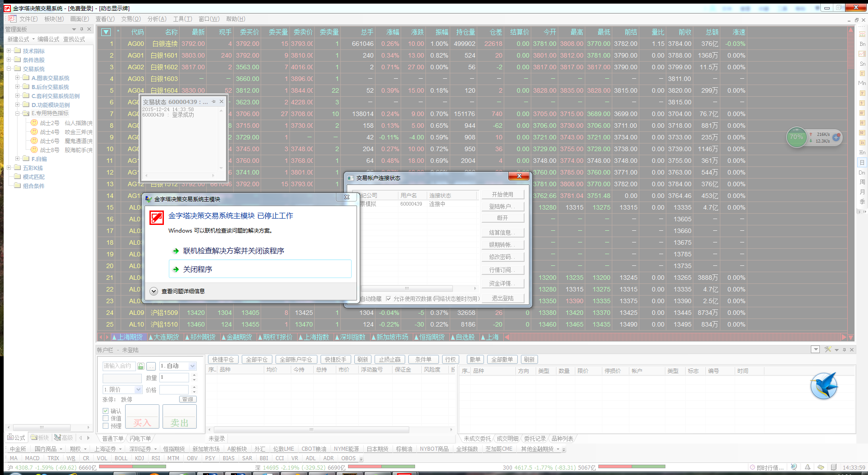This screenshot has height=475, width=868.
Task: Pin the 管理面板 panel with pushpin icon
Action: click(81, 29)
